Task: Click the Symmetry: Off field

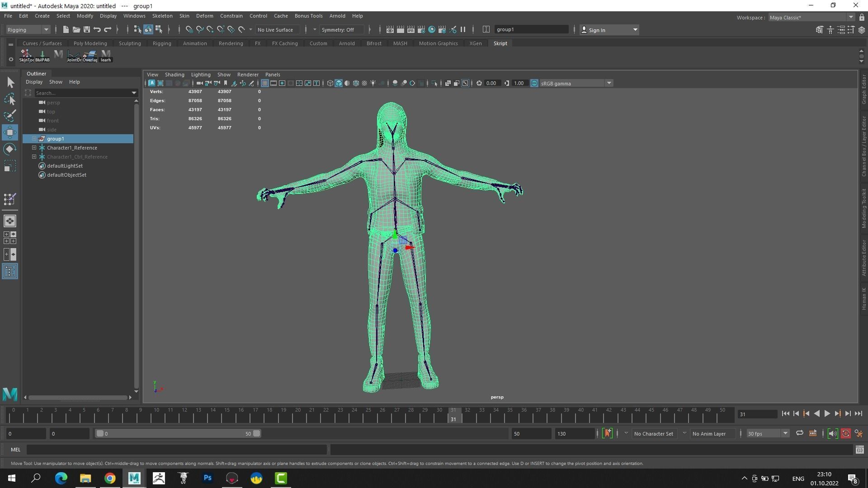Action: coord(341,30)
